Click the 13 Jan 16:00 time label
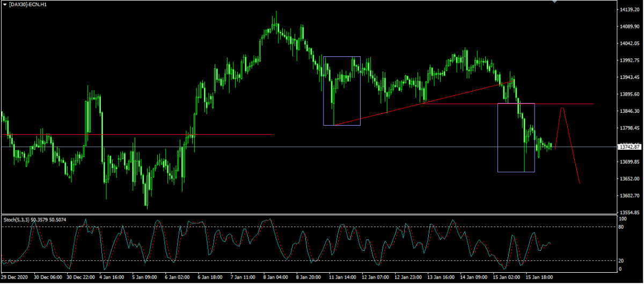 [442, 278]
